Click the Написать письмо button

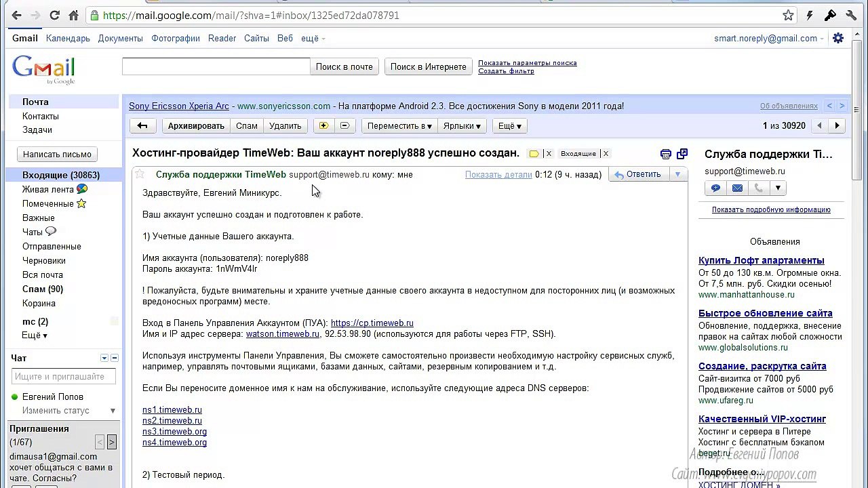[57, 155]
